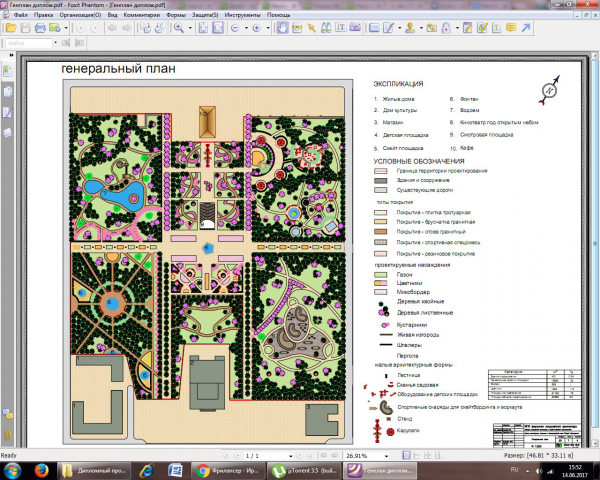Open the Email icon dropdown arrow
The width and height of the screenshot is (600, 480).
(x=66, y=28)
